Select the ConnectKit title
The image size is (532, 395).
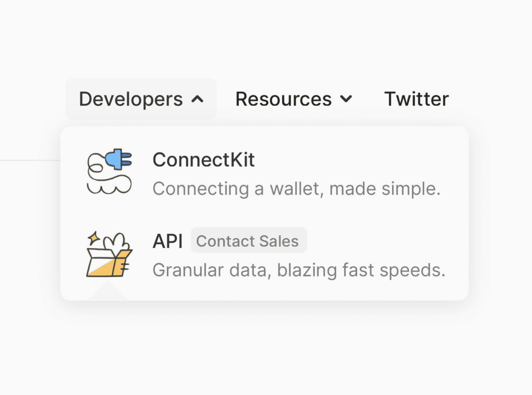pos(204,160)
